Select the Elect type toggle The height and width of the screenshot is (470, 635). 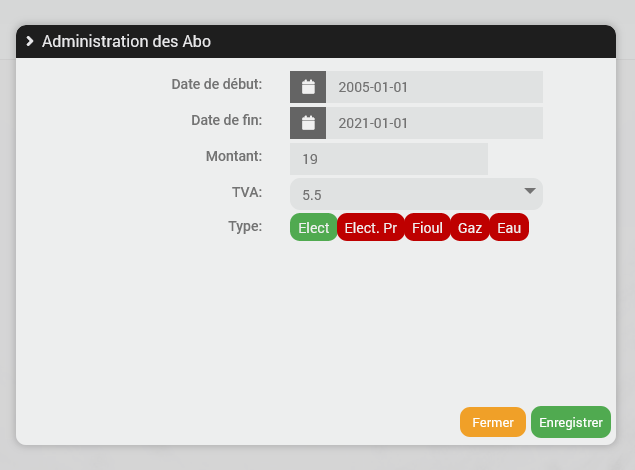pos(313,228)
